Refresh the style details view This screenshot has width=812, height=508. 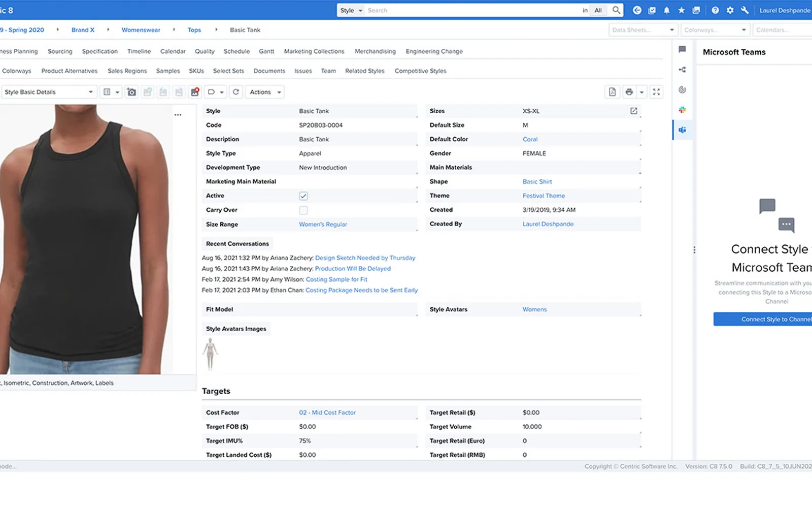[236, 92]
